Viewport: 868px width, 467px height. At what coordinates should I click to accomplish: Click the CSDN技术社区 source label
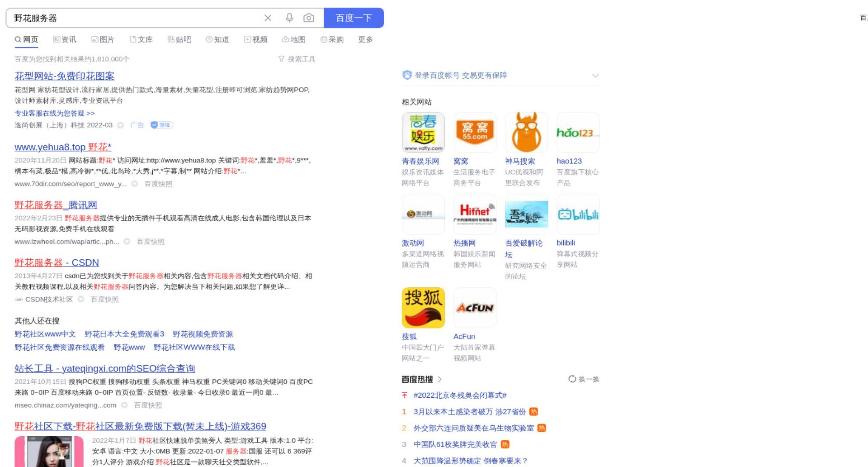(x=49, y=299)
